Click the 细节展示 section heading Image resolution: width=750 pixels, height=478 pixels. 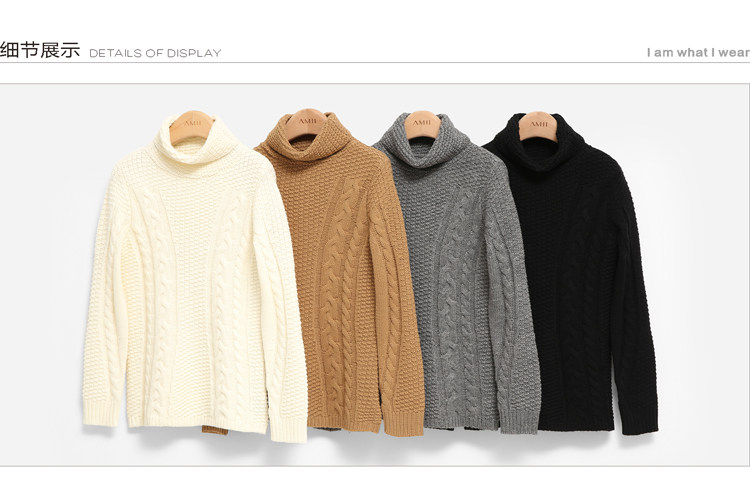[x=40, y=50]
